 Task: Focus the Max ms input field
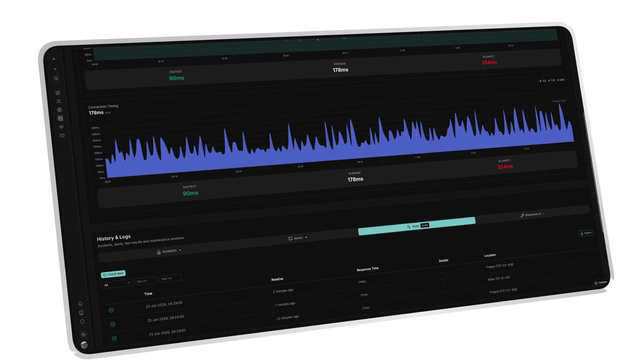170,278
